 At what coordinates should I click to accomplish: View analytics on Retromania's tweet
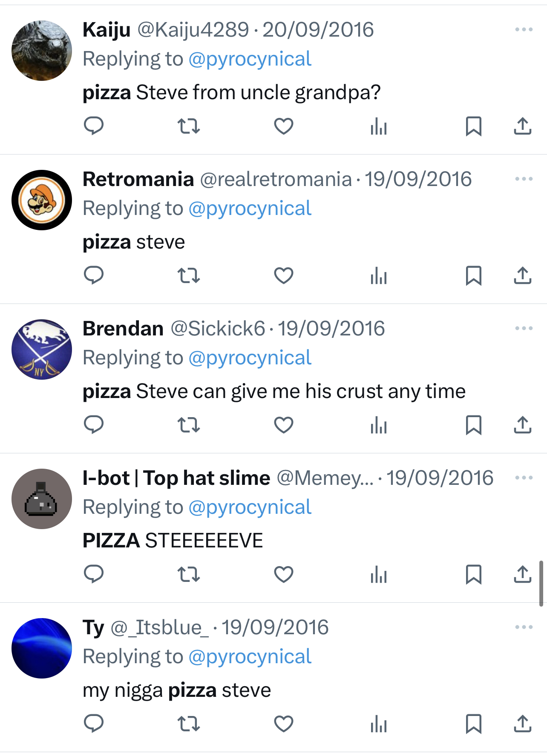click(x=378, y=275)
